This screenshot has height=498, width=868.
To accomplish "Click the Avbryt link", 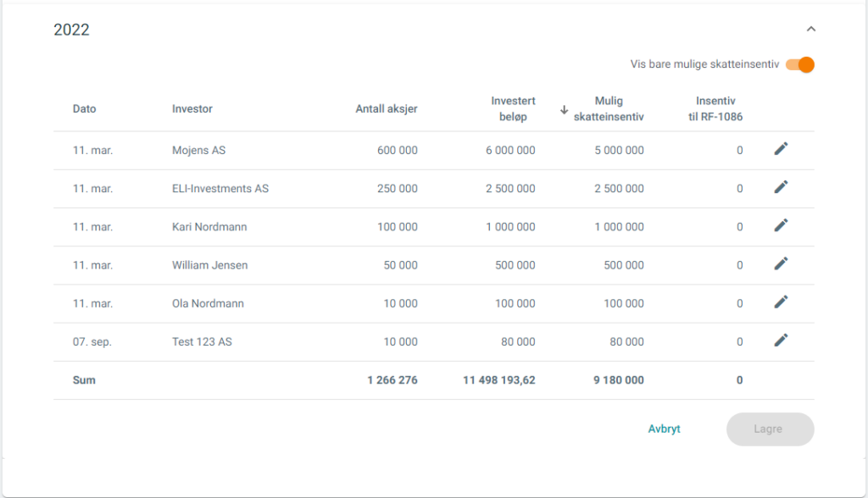I will [x=665, y=429].
